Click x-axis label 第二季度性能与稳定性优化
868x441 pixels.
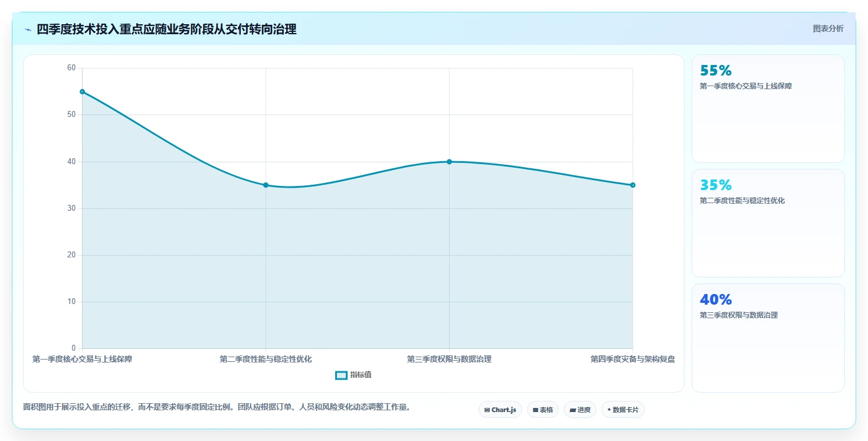tap(266, 359)
